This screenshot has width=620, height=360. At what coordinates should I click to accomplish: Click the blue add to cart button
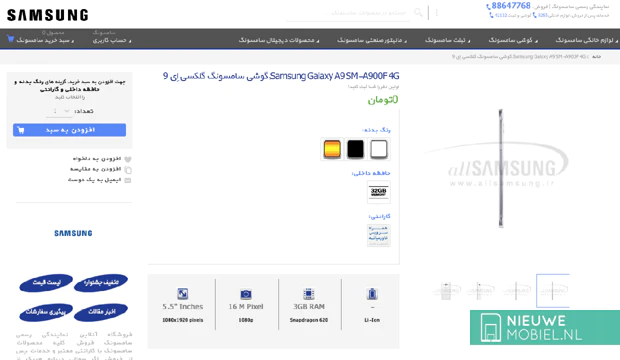click(69, 130)
